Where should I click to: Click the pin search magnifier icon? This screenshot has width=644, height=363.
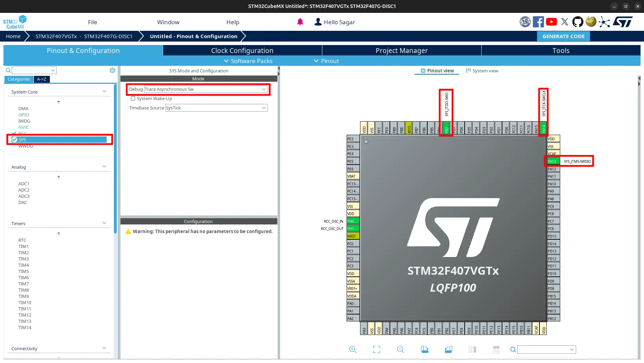pos(513,349)
